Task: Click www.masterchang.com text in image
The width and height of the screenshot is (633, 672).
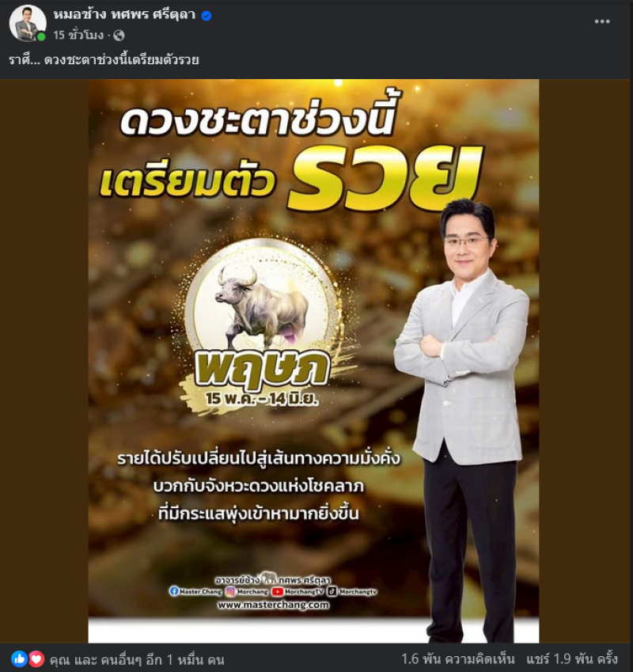Action: pos(273,605)
